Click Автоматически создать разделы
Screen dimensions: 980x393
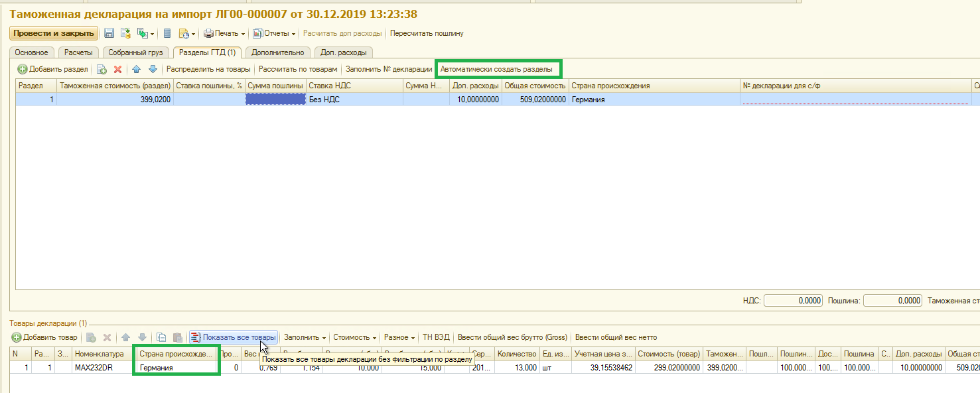pyautogui.click(x=496, y=69)
